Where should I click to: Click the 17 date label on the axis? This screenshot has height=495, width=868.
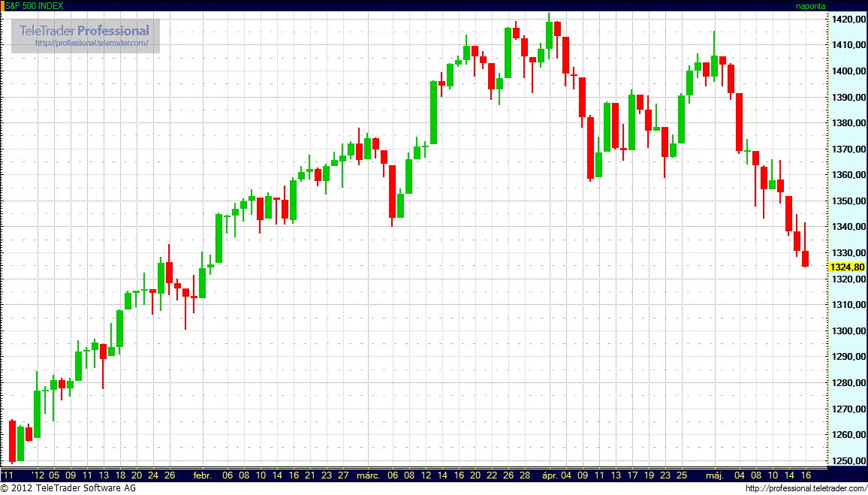coord(632,475)
